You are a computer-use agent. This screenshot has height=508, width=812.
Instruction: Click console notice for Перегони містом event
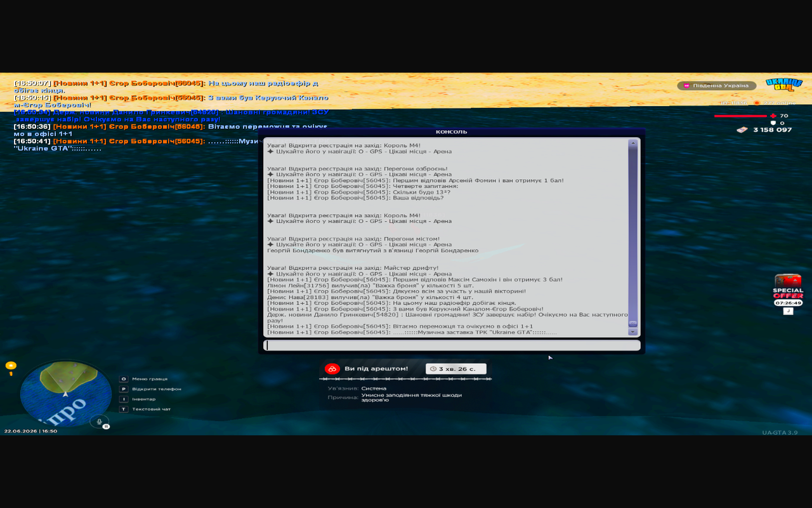pos(353,239)
